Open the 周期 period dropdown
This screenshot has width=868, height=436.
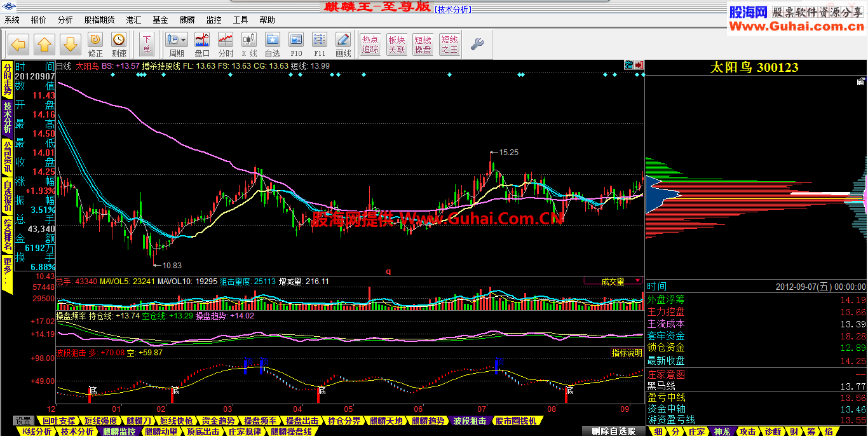click(176, 44)
